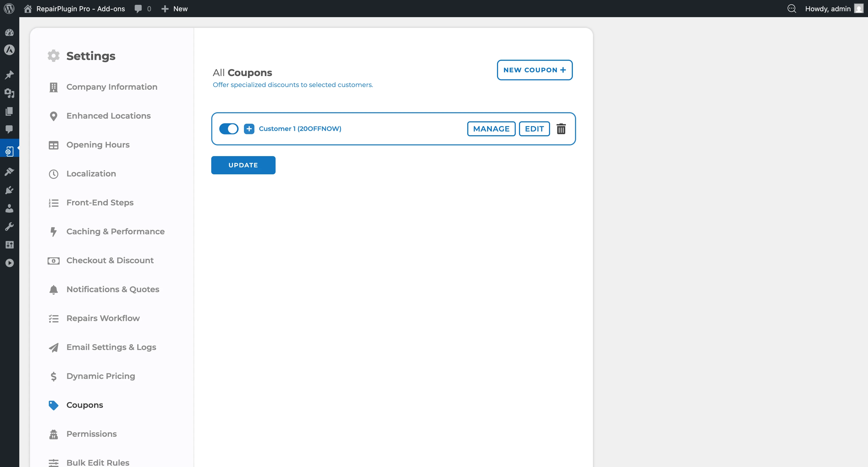Open the Tools wrench icon
The width and height of the screenshot is (868, 467).
(x=9, y=226)
